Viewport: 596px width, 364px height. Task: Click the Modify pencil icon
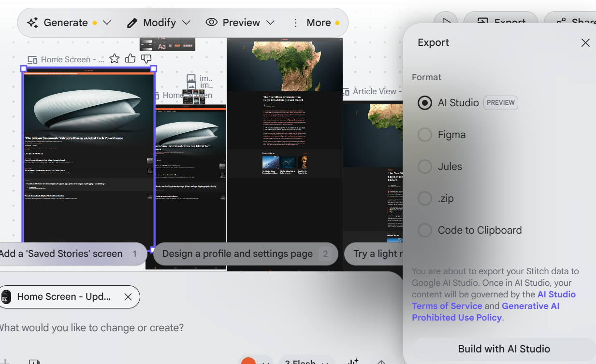pos(132,23)
